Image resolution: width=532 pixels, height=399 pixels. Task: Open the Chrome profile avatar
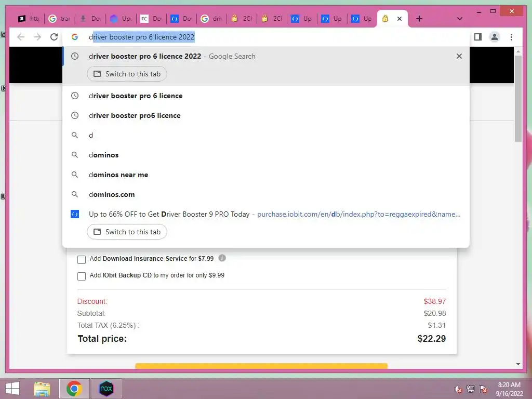point(495,37)
